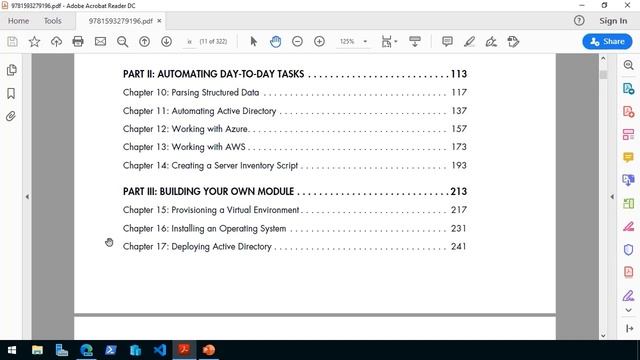Open the Export PDF tool
Viewport: 640px width, 360px height.
pyautogui.click(x=629, y=88)
